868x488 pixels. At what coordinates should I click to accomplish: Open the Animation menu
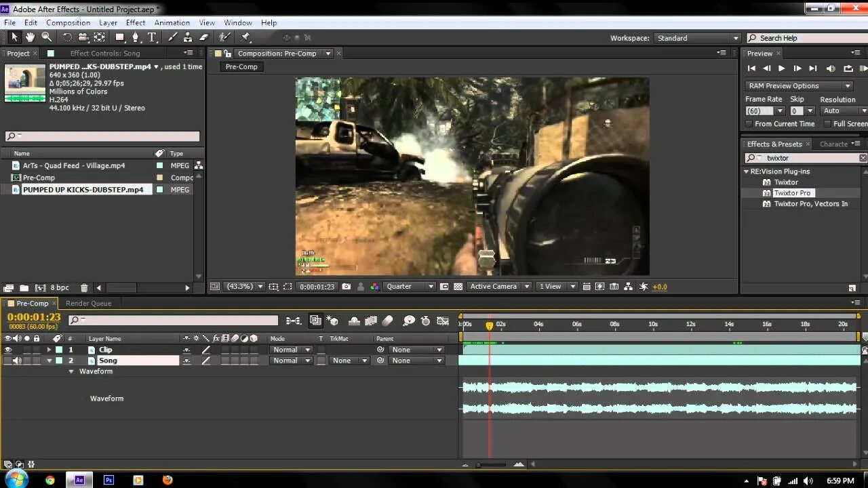pos(172,22)
